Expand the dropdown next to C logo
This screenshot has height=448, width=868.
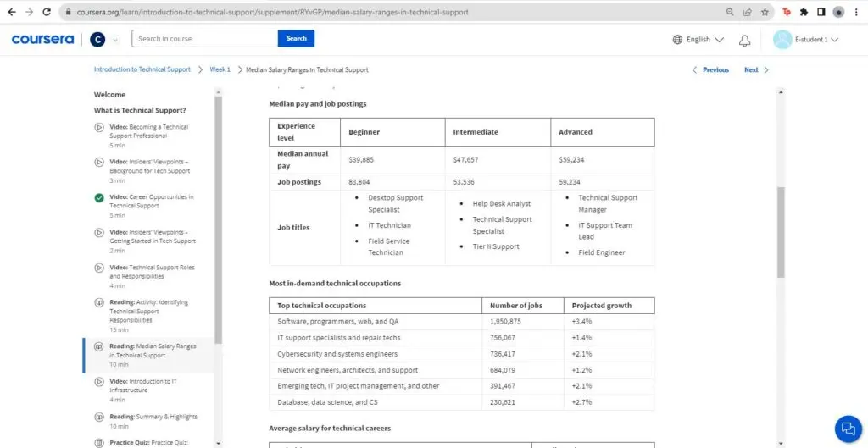pyautogui.click(x=115, y=39)
